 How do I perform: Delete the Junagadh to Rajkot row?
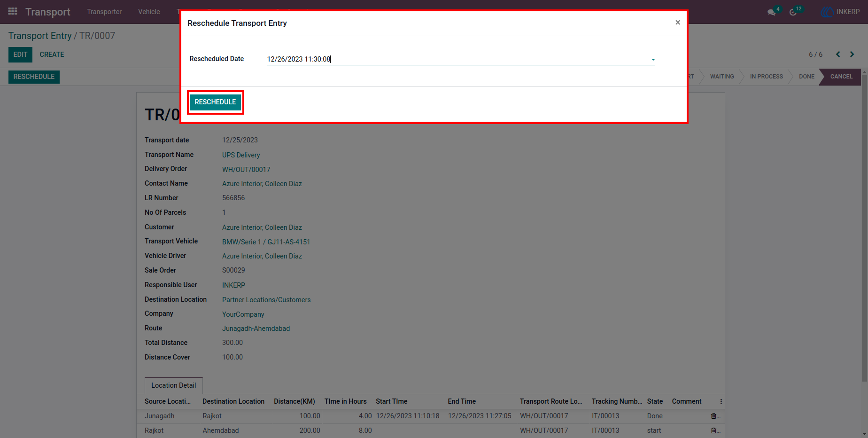[713, 416]
